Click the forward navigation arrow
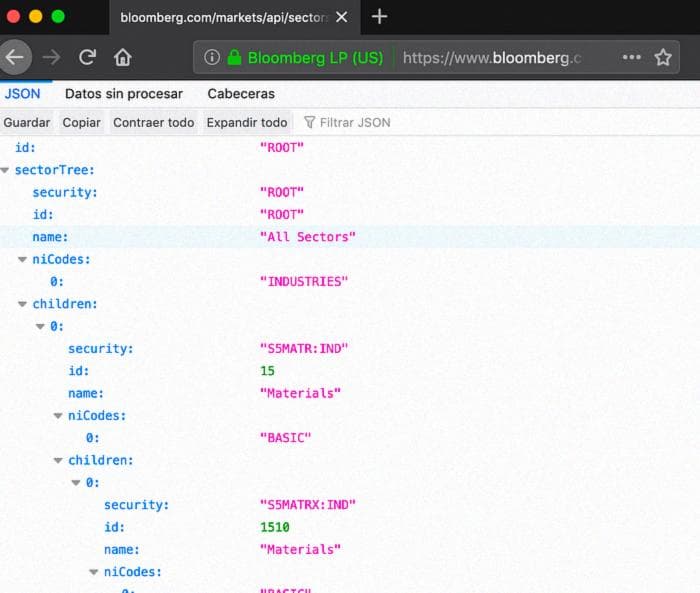This screenshot has height=593, width=700. (51, 57)
